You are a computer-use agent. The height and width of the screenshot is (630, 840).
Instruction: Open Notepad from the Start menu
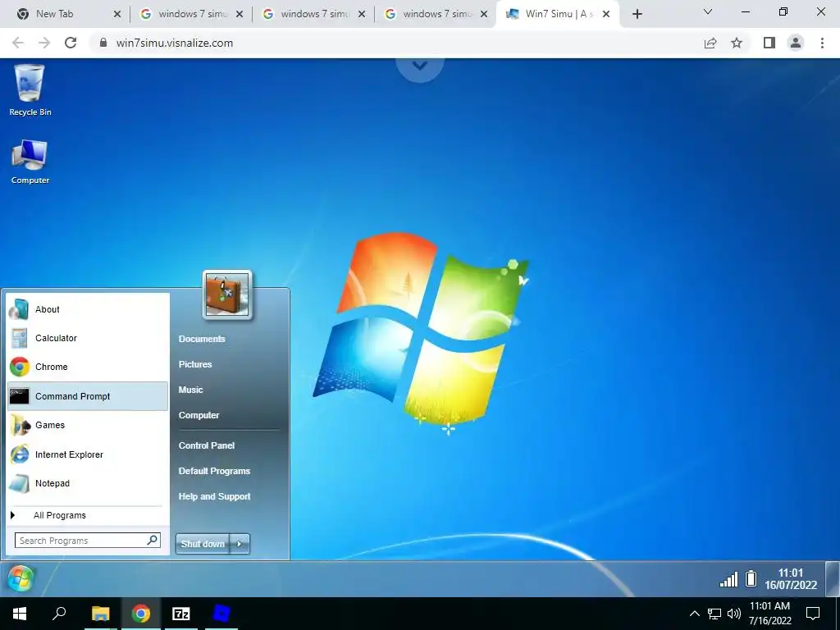click(x=87, y=483)
